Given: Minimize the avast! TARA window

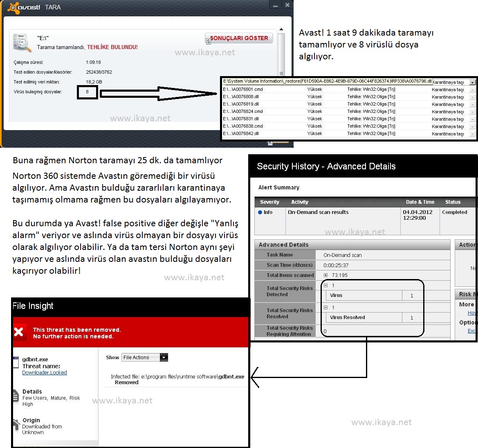Looking at the screenshot, I should [x=275, y=5].
